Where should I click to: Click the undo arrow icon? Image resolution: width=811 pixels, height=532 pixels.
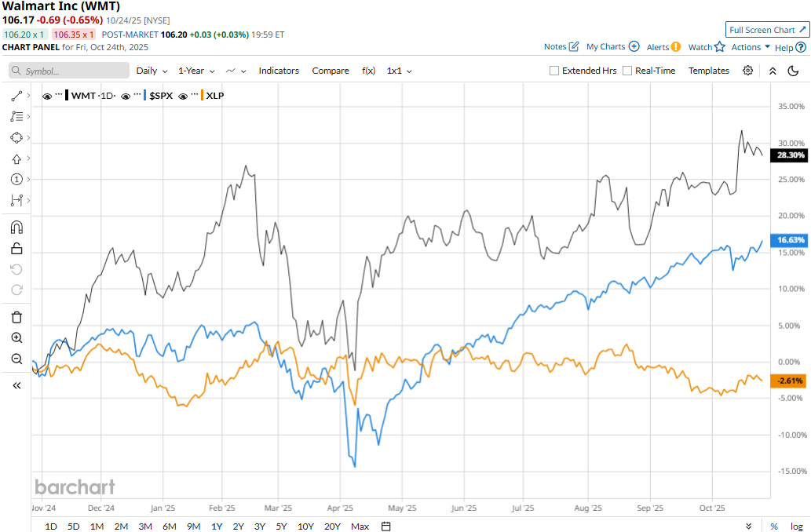pos(16,269)
